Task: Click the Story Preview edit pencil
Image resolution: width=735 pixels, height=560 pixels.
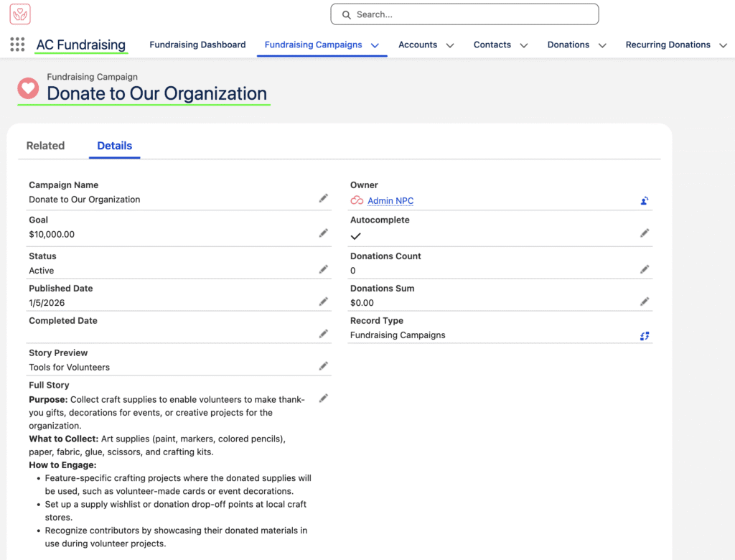Action: click(324, 366)
